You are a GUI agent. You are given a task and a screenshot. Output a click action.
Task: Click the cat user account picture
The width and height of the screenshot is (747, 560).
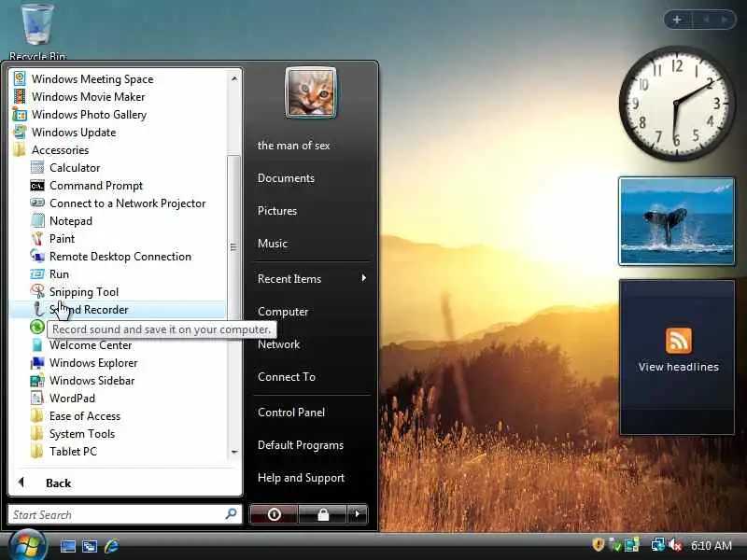pyautogui.click(x=311, y=92)
